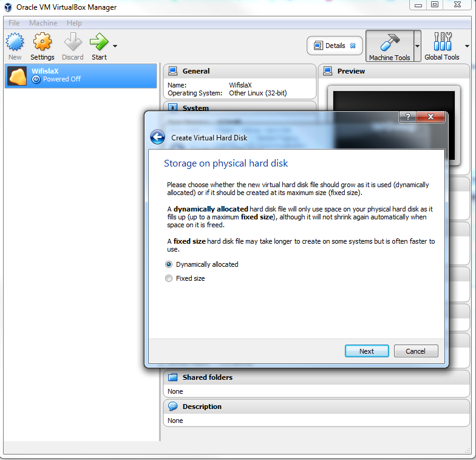Screen dimensions: 476x460
Task: Click the System section chip icon
Action: click(x=172, y=107)
